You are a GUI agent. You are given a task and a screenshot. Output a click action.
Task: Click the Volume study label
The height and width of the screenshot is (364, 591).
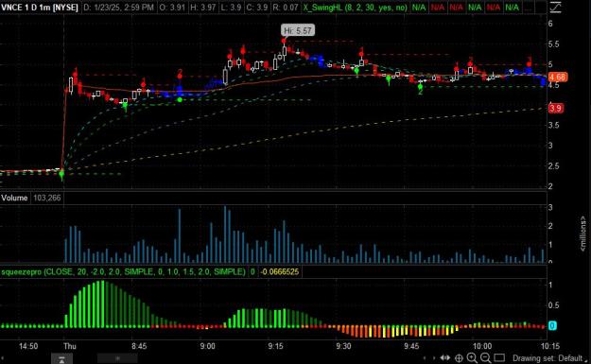tap(14, 198)
